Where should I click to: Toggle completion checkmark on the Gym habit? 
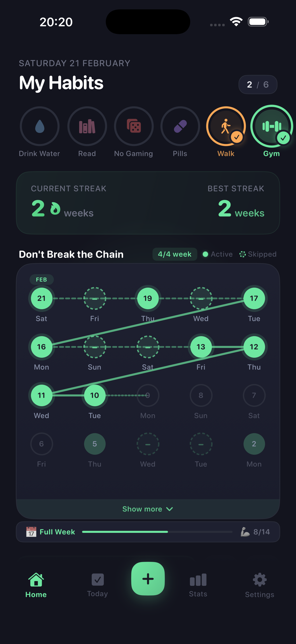coord(283,137)
